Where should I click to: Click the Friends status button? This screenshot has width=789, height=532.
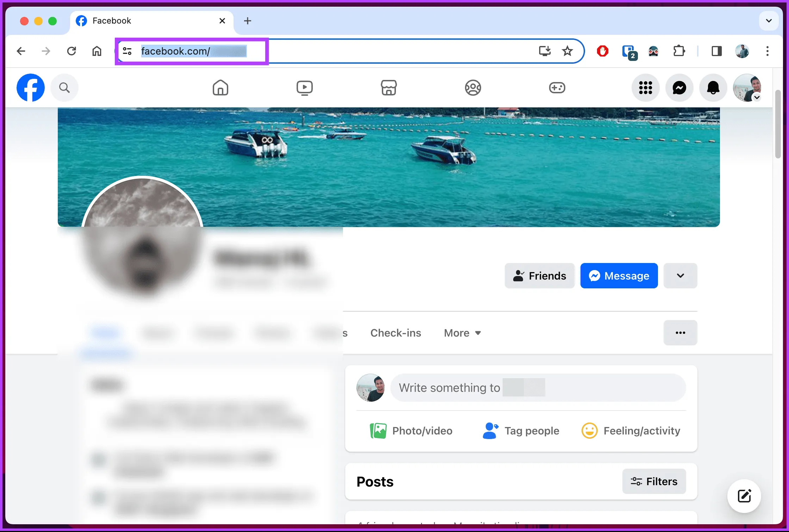tap(539, 276)
